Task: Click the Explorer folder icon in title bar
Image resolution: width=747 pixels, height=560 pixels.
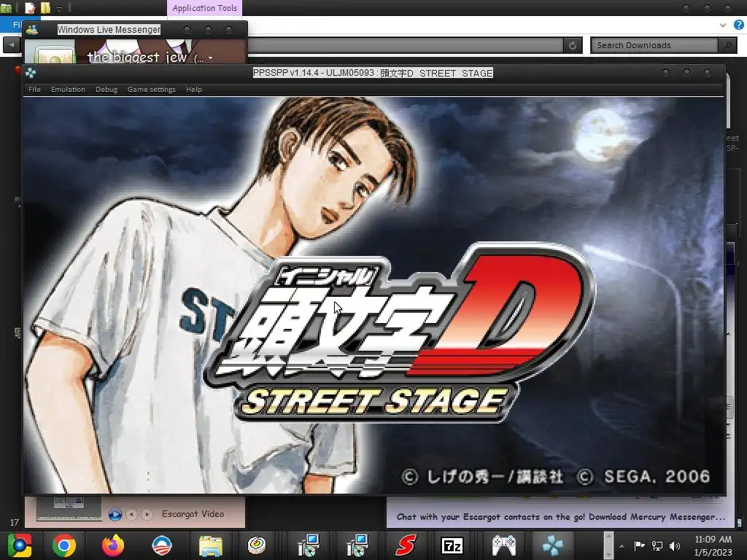Action: click(x=6, y=8)
